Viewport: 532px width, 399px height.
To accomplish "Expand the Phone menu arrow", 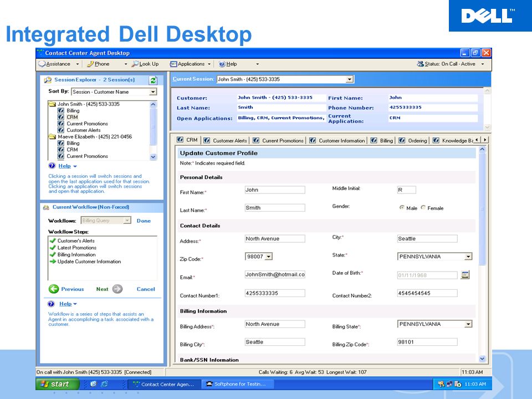I will pyautogui.click(x=126, y=64).
